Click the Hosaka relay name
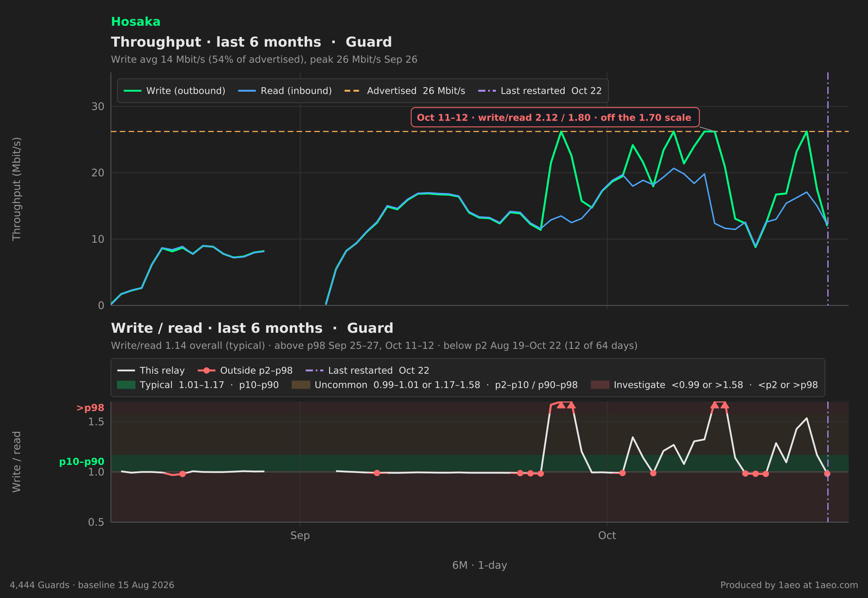Screen dimensions: 868x598 135,22
